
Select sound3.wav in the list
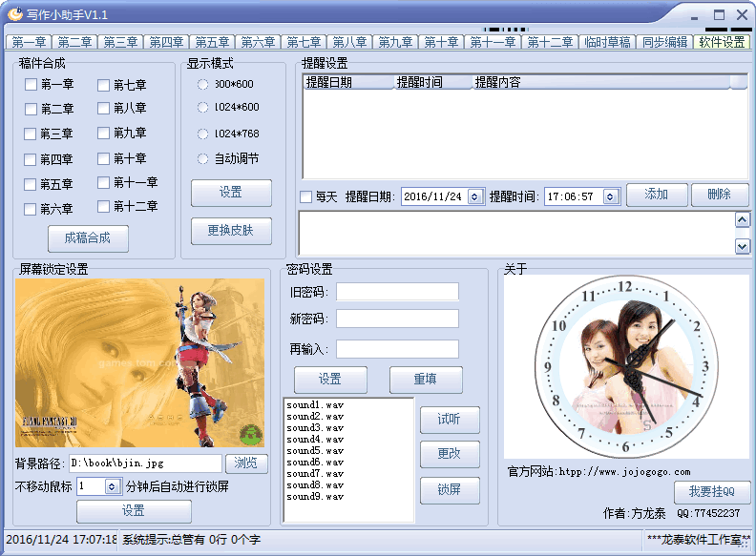pyautogui.click(x=315, y=428)
